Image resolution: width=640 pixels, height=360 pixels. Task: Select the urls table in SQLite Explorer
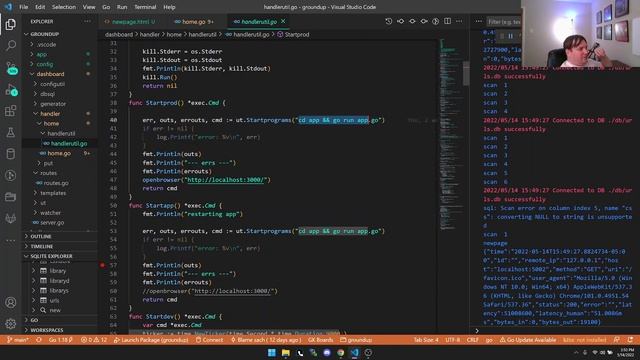(54, 300)
